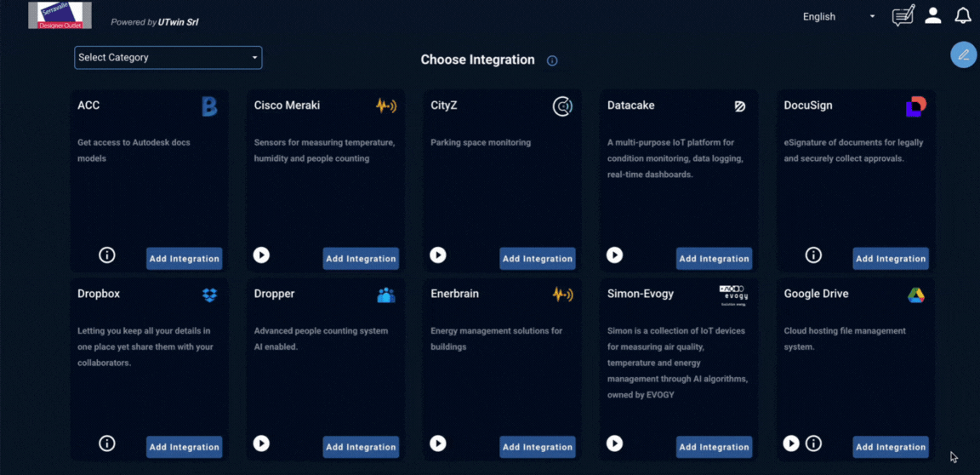This screenshot has height=475, width=980.
Task: Open the user profile icon
Action: pyautogui.click(x=933, y=16)
